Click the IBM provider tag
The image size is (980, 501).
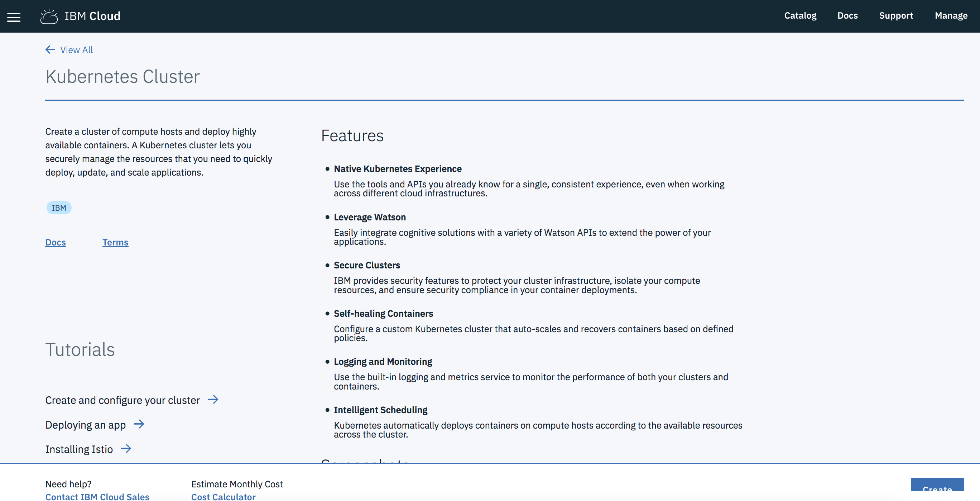(59, 208)
